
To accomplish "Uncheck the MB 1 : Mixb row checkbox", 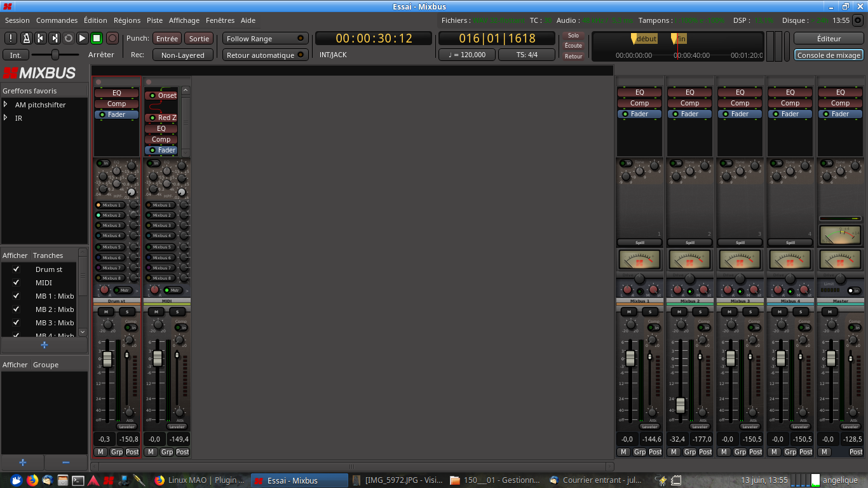I will point(17,296).
